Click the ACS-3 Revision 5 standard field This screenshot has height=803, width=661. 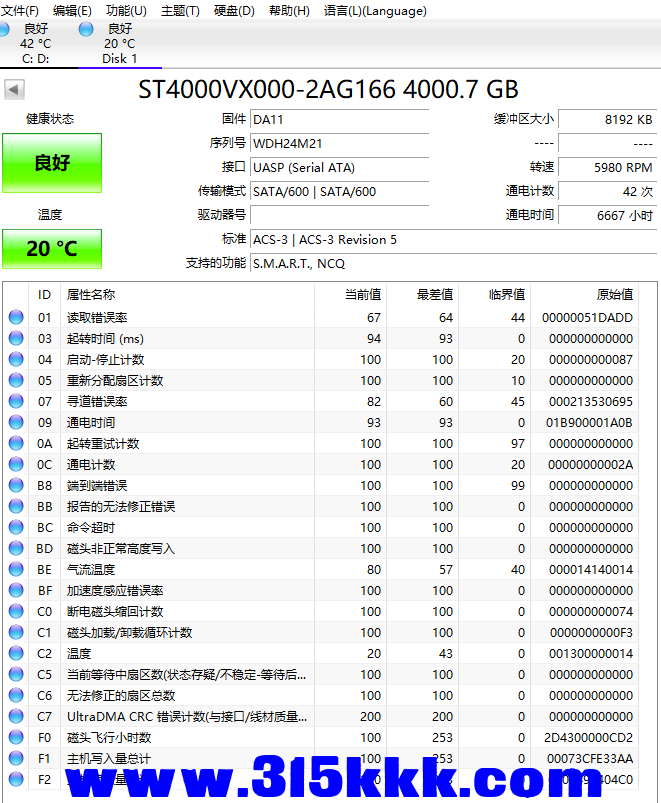(453, 240)
